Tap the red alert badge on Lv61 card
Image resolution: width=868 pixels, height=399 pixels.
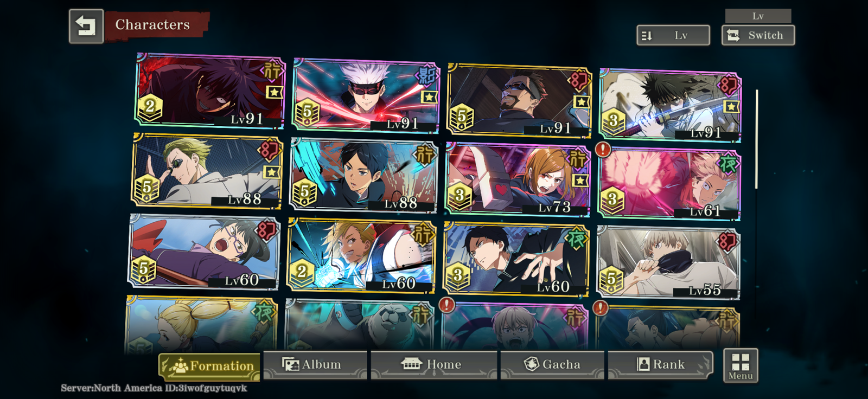tap(603, 149)
